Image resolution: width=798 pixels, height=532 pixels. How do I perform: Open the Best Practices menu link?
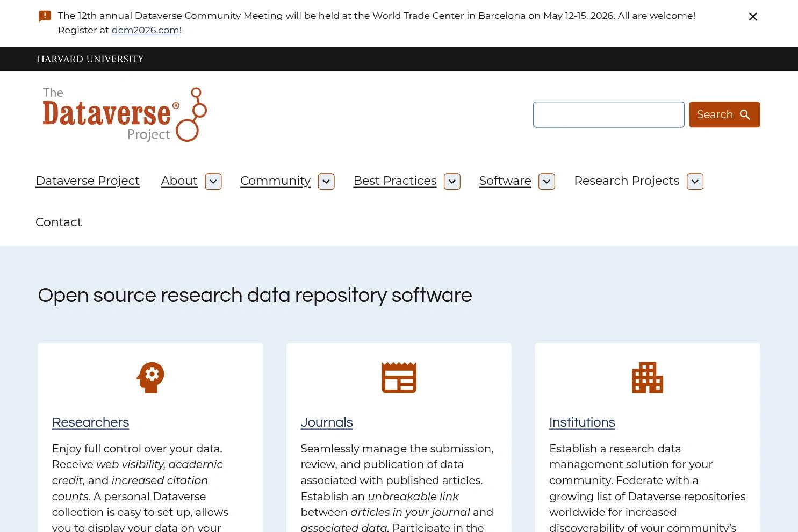(395, 181)
